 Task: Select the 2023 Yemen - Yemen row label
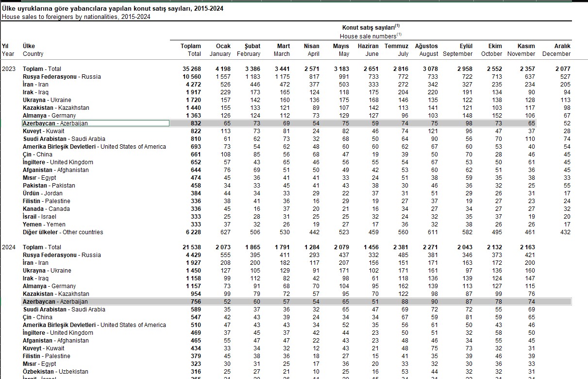click(44, 224)
